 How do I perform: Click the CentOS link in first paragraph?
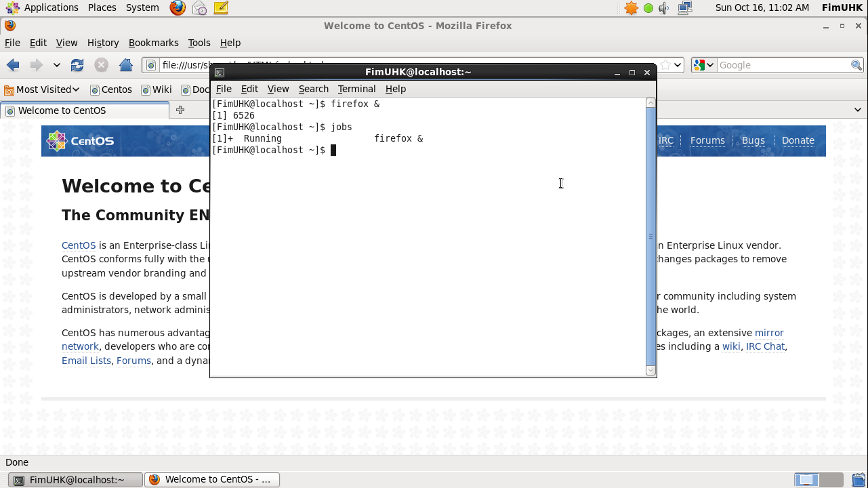pyautogui.click(x=79, y=245)
